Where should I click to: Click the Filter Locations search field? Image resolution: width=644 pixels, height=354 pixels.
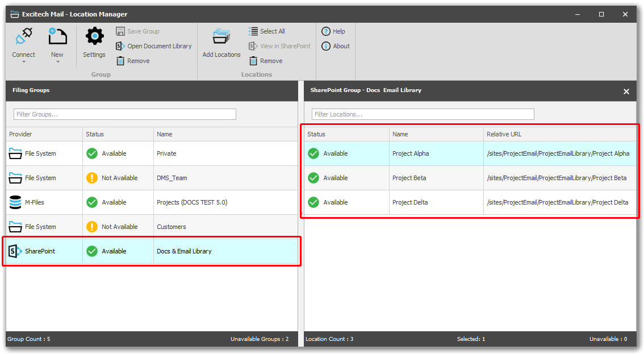(423, 114)
